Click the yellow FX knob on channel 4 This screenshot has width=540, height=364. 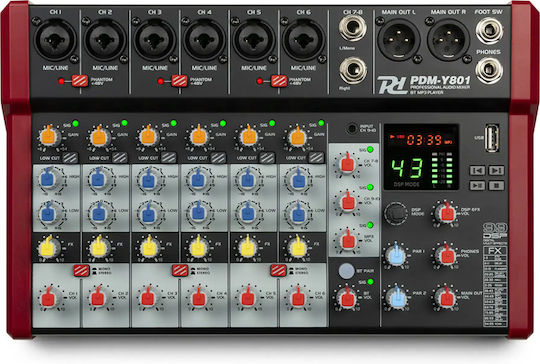(x=198, y=248)
